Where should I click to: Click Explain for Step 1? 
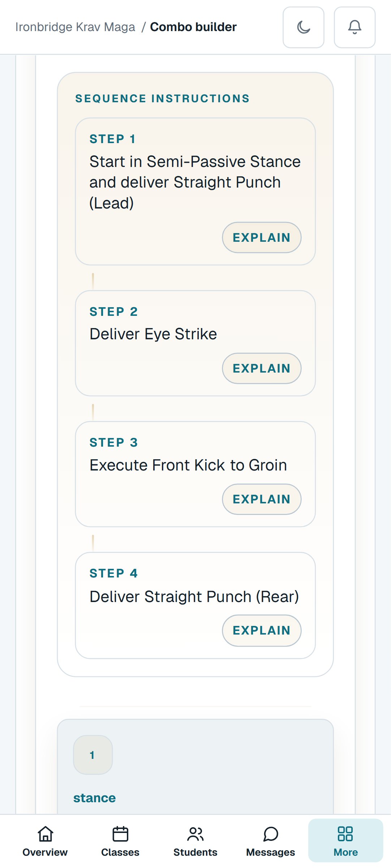(262, 237)
